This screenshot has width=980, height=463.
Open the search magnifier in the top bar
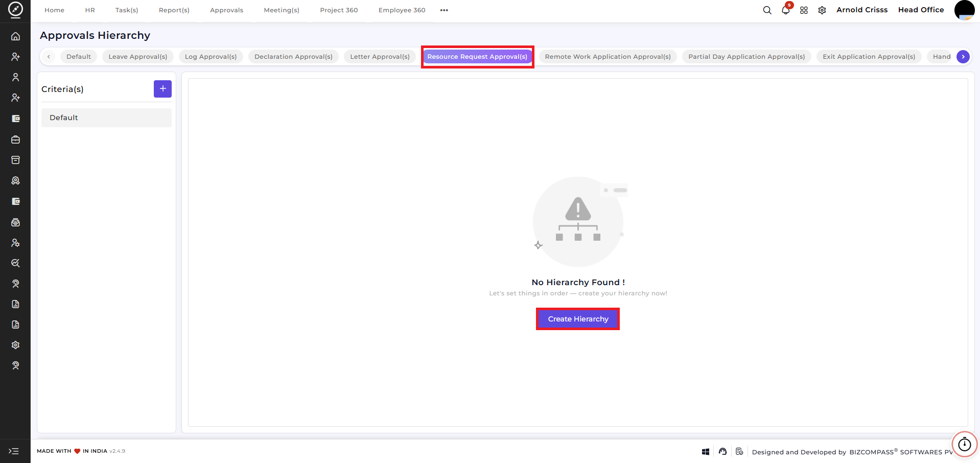(767, 10)
